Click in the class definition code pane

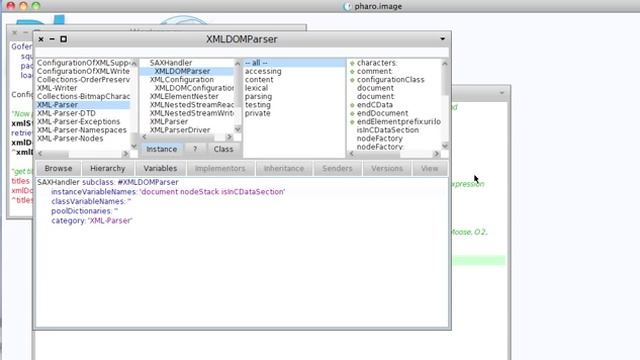tap(242, 252)
